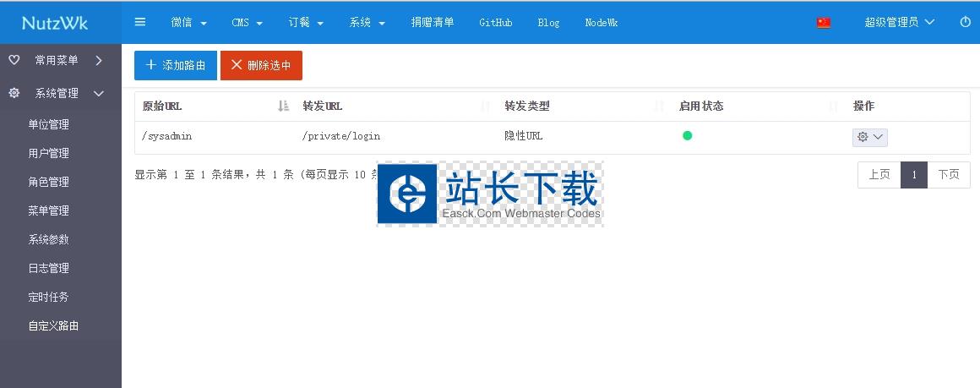Collapse the 系统管理 sidebar section

coord(61,94)
